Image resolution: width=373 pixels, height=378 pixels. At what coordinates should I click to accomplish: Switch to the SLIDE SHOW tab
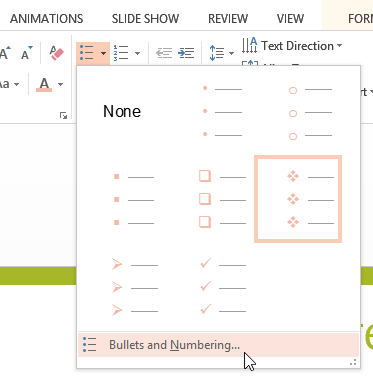click(145, 19)
